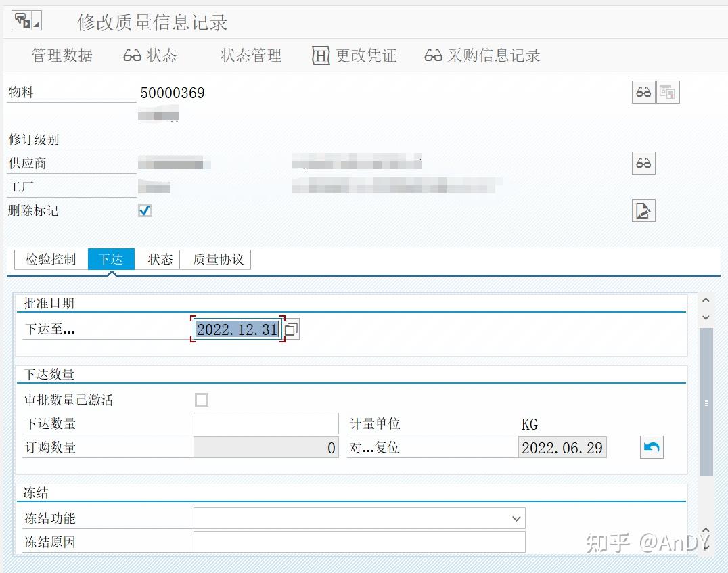The width and height of the screenshot is (728, 573).
Task: Click the blue undo arrow next to the reset date
Action: 651,446
